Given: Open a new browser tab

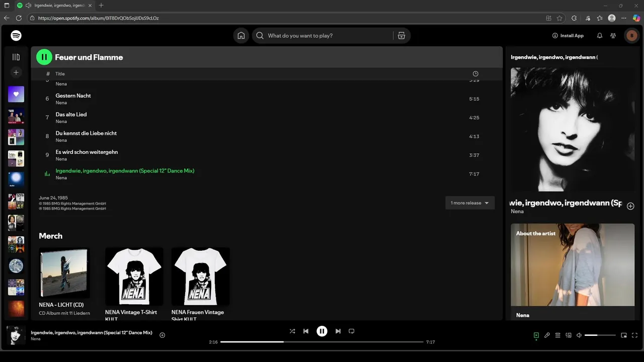Looking at the screenshot, I should coord(101,6).
